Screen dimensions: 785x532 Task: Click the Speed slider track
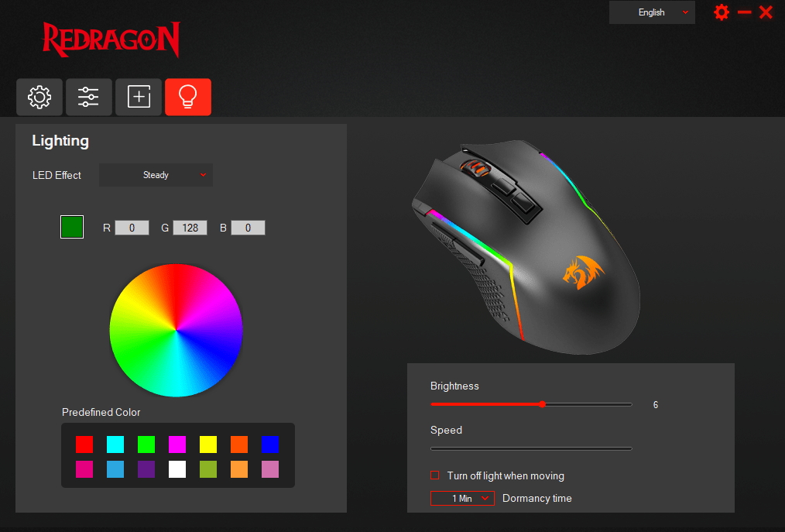pyautogui.click(x=531, y=448)
